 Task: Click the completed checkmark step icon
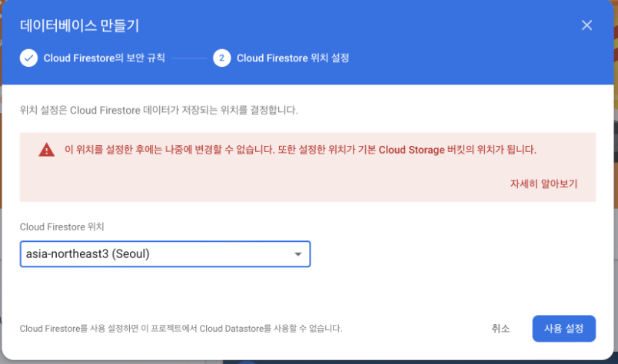point(28,58)
